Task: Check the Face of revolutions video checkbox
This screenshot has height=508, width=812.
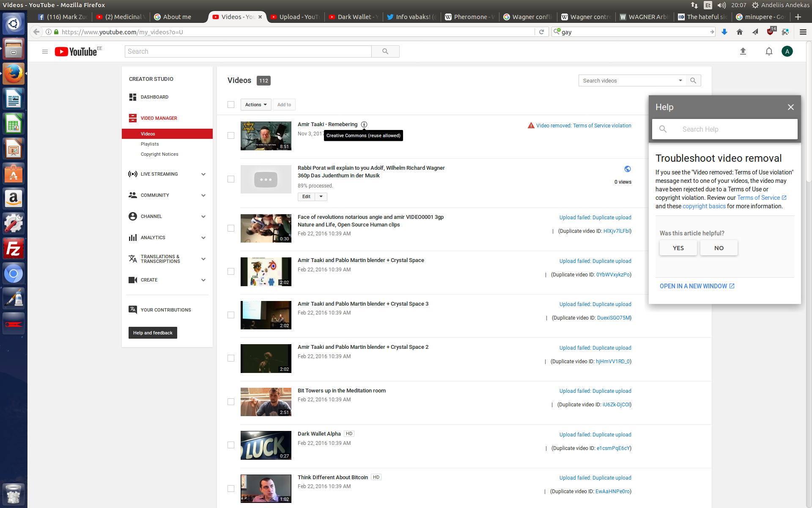Action: pyautogui.click(x=231, y=228)
